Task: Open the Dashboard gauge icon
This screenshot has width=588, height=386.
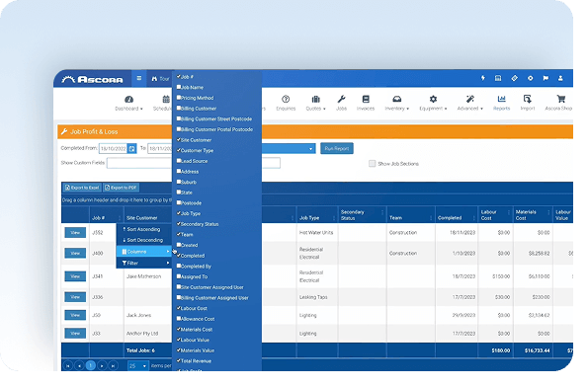Action: pyautogui.click(x=128, y=100)
